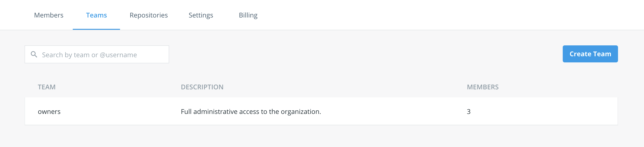Screen dimensions: 644x147
Task: Switch to the Members tab
Action: point(48,15)
